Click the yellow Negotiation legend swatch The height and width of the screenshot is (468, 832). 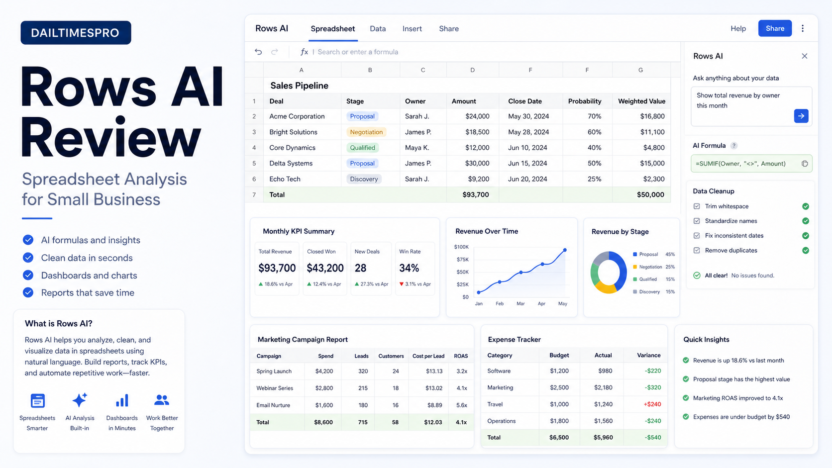[x=635, y=267]
